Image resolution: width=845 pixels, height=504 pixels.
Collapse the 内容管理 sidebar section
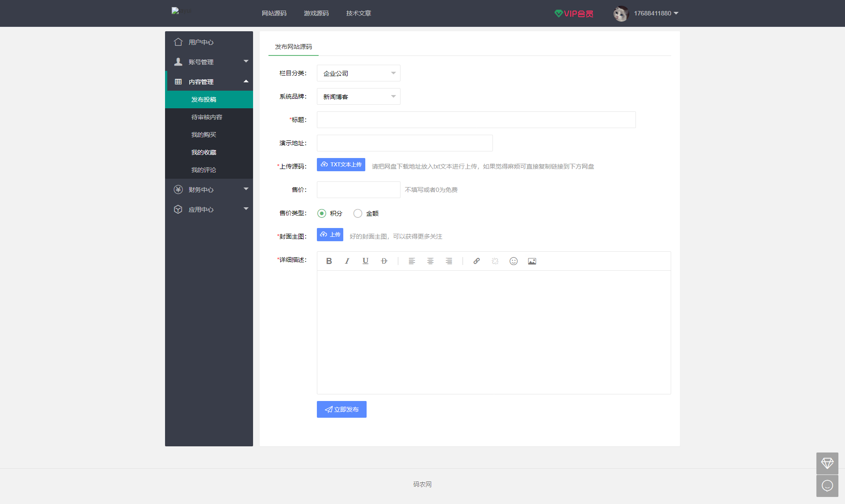click(209, 81)
